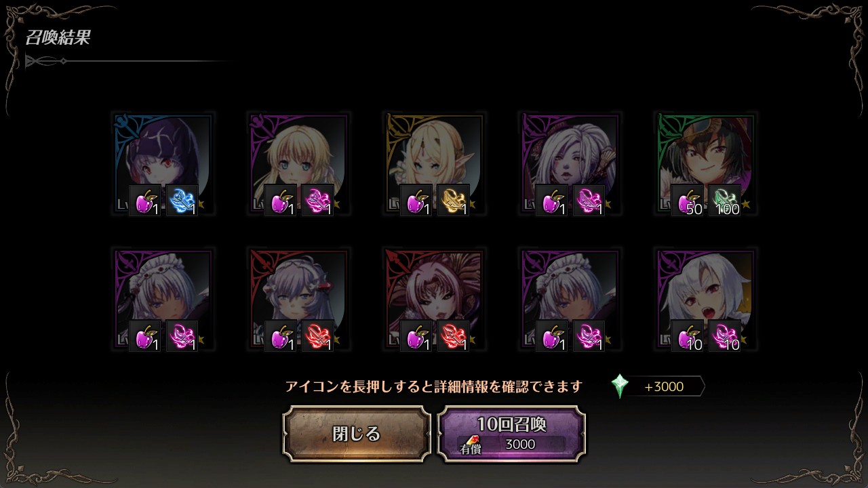The width and height of the screenshot is (868, 488).
Task: Tap the purple apple icon labeled 10
Action: 688,336
